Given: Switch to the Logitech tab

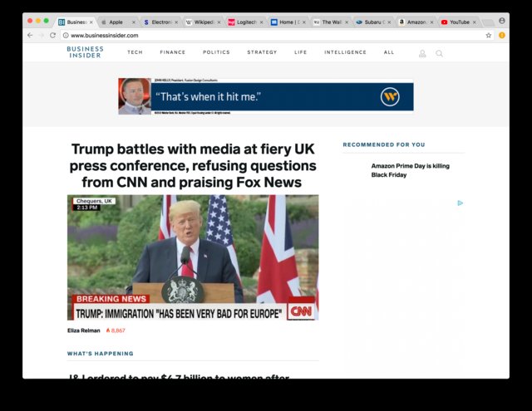Looking at the screenshot, I should (245, 22).
